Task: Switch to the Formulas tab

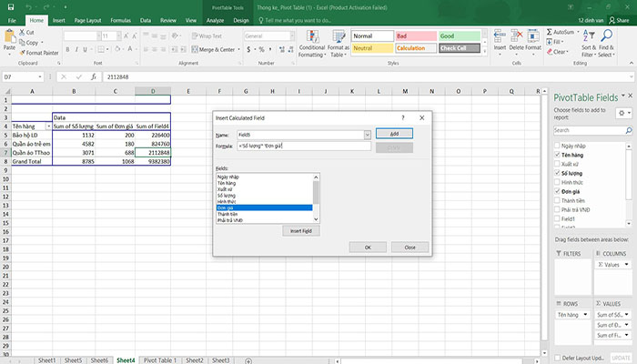Action: pos(121,20)
